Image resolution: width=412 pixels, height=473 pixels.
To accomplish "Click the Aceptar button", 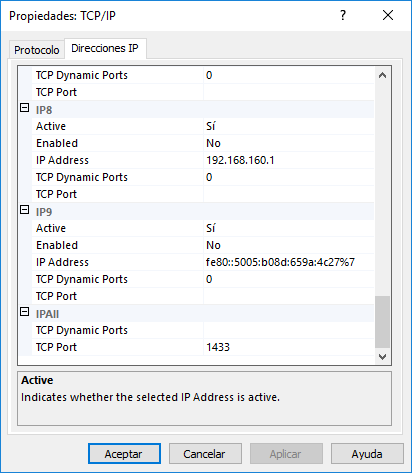I will [x=124, y=454].
